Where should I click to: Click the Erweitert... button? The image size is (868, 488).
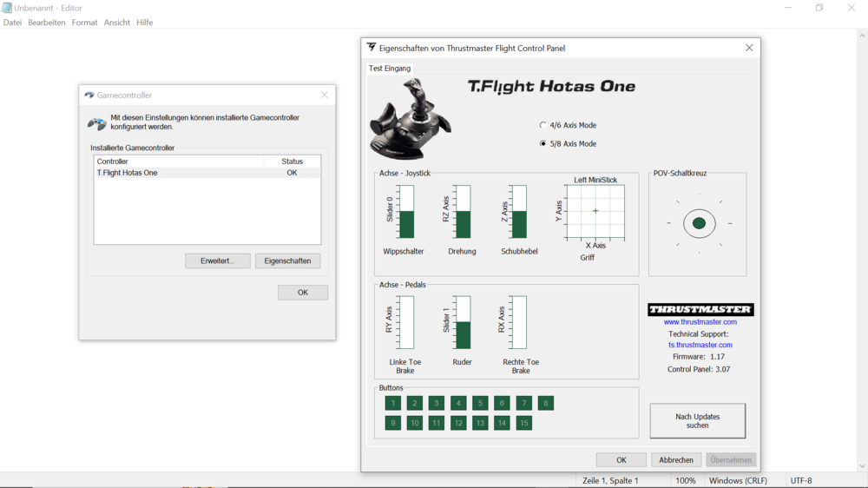click(x=218, y=260)
